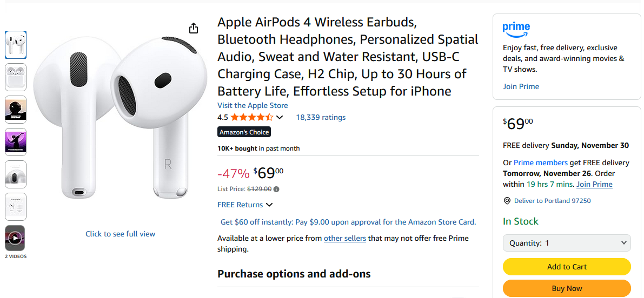Open the Quantity dropdown selector
The image size is (644, 298).
click(567, 243)
